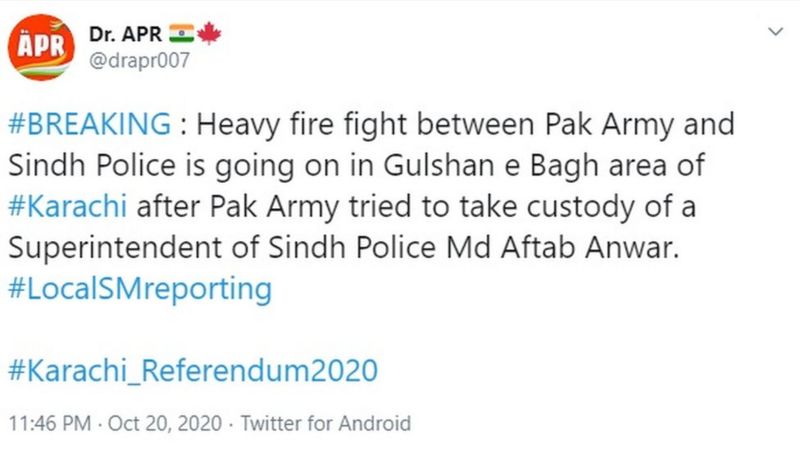Open the APR profile avatar

pos(41,47)
